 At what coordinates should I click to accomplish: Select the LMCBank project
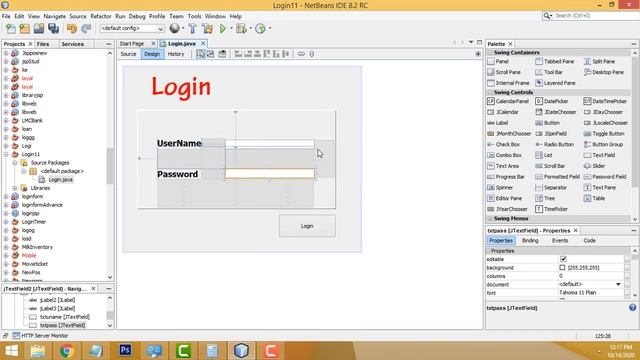pos(32,120)
